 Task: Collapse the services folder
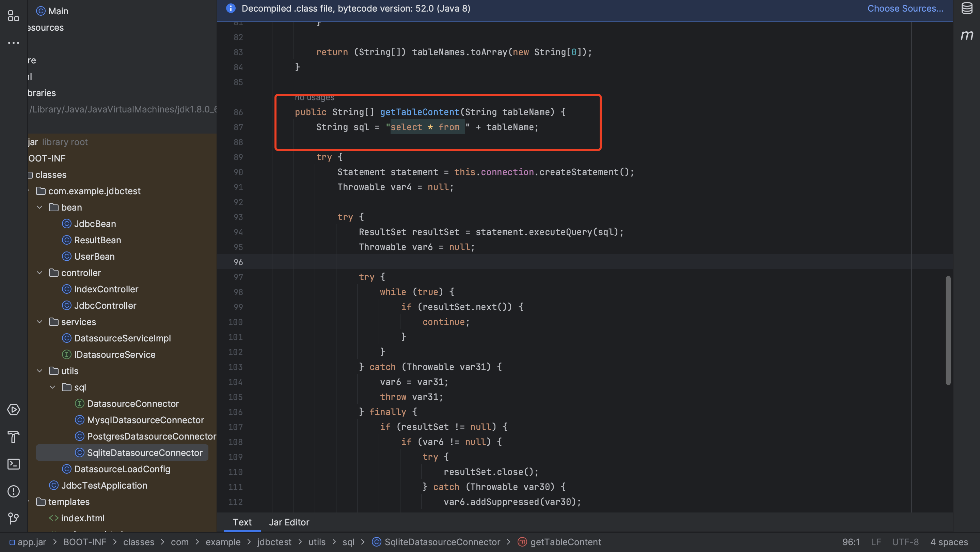pyautogui.click(x=39, y=322)
